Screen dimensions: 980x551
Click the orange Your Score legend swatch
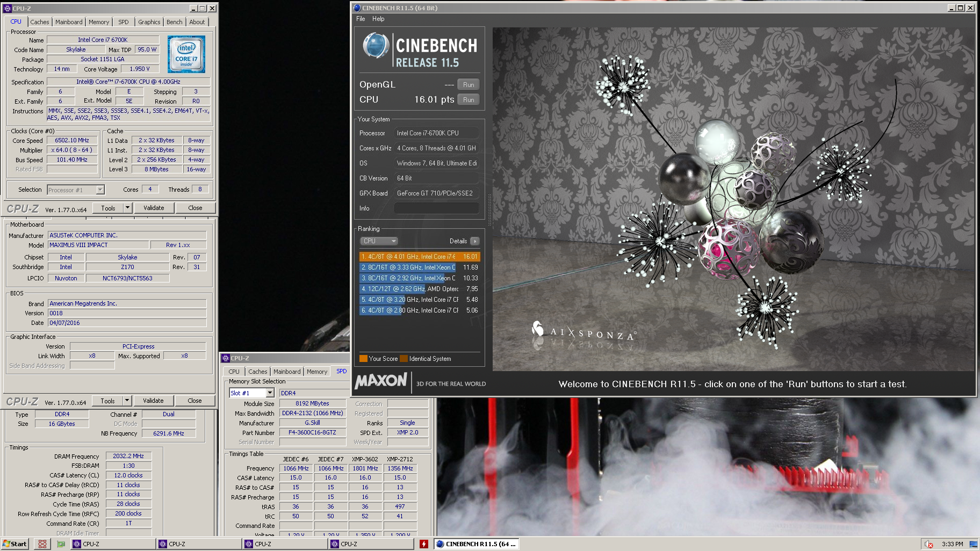point(363,359)
